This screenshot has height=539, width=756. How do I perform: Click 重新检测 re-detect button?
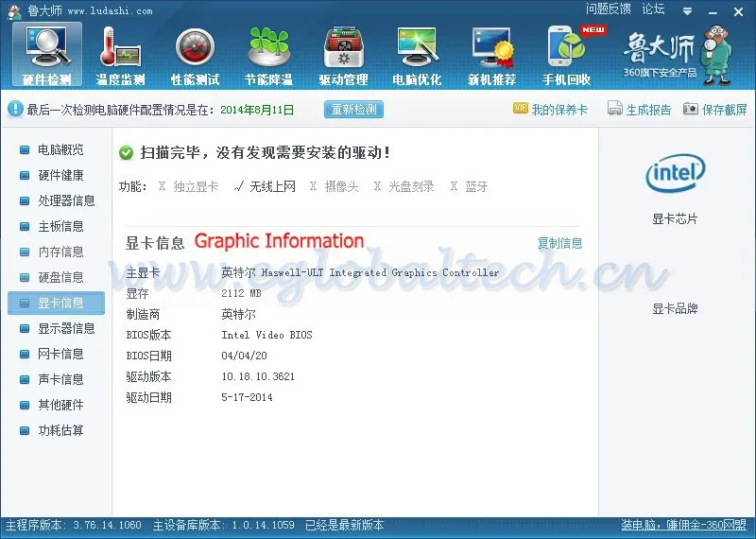point(353,110)
